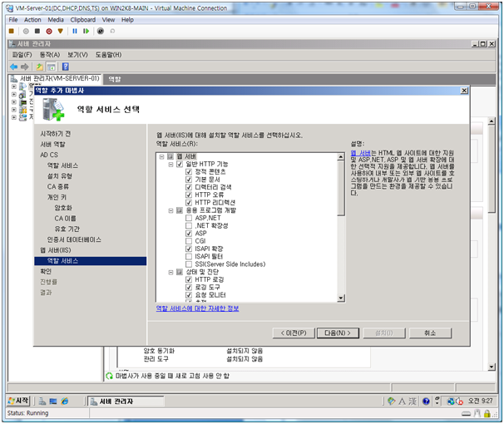Click the 서버 관리자 taskbar button

pos(126,402)
